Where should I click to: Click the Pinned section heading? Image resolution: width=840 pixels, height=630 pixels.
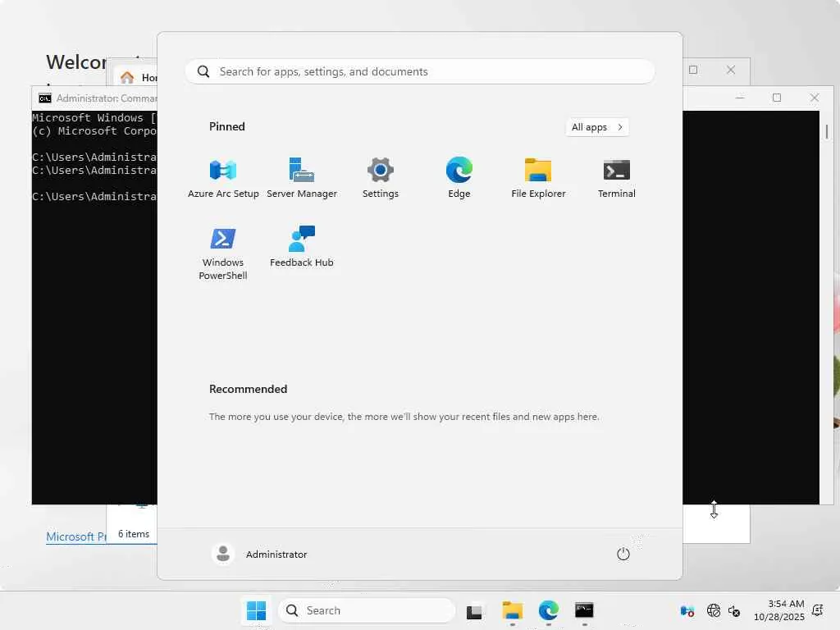click(x=227, y=126)
